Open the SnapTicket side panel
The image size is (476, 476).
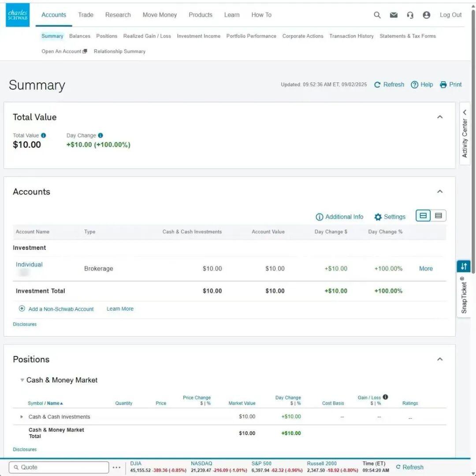pos(464,295)
